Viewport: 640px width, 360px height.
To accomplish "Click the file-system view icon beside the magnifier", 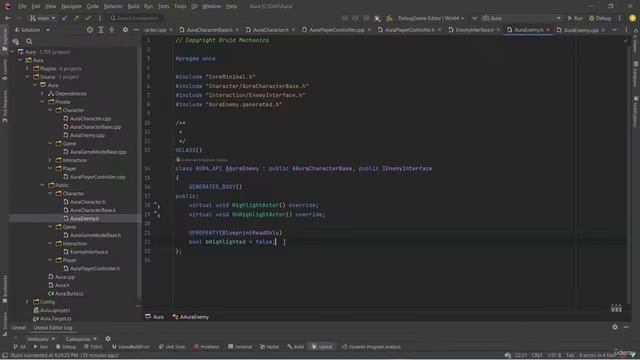I will coord(16,41).
